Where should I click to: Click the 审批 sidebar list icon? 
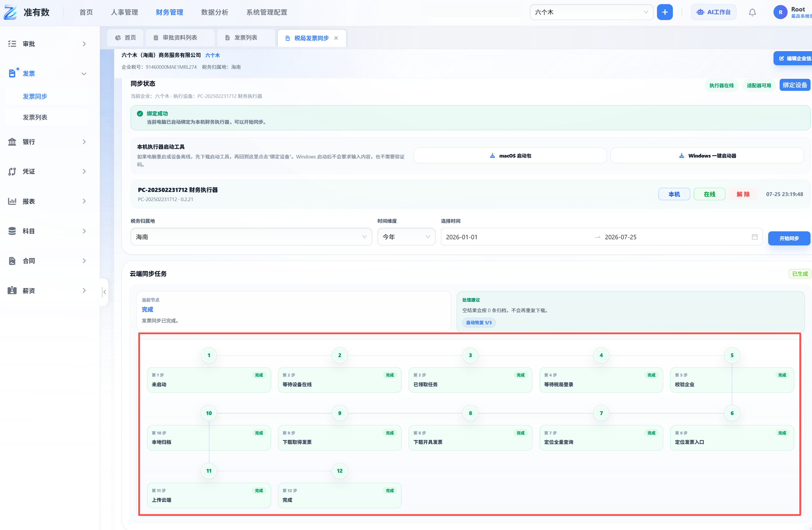pyautogui.click(x=12, y=44)
